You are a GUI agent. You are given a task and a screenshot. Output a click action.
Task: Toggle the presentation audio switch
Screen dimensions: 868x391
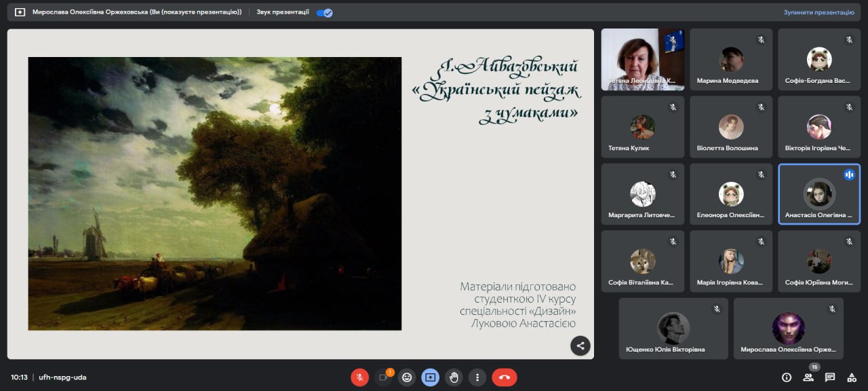coord(325,12)
